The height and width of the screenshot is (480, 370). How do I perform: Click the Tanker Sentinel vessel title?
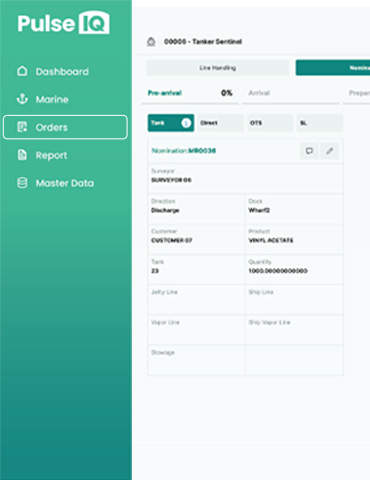[x=203, y=42]
